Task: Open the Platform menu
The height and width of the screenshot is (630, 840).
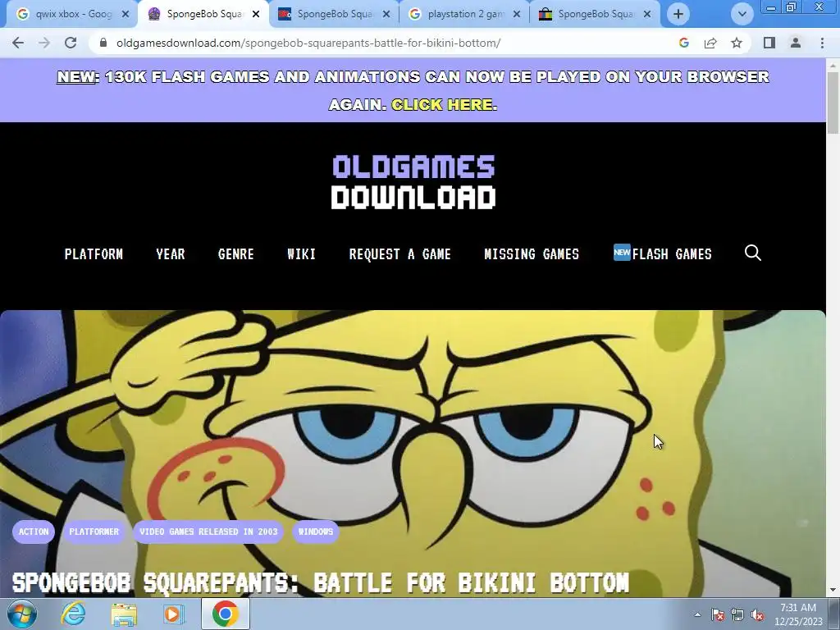Action: (x=94, y=254)
